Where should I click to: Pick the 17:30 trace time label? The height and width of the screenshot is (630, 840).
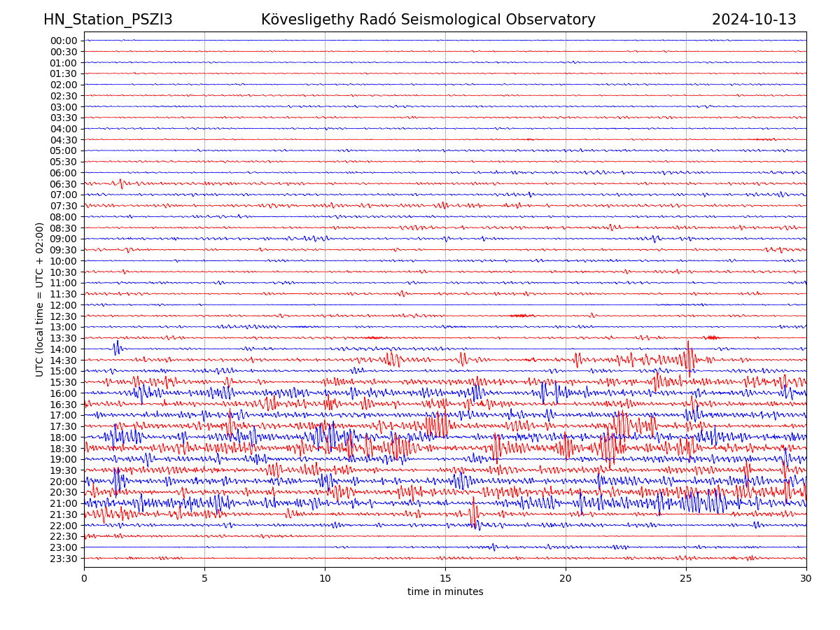click(63, 426)
